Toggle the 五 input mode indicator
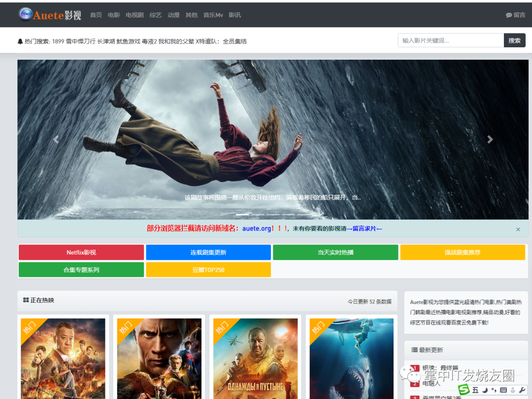 point(475,390)
